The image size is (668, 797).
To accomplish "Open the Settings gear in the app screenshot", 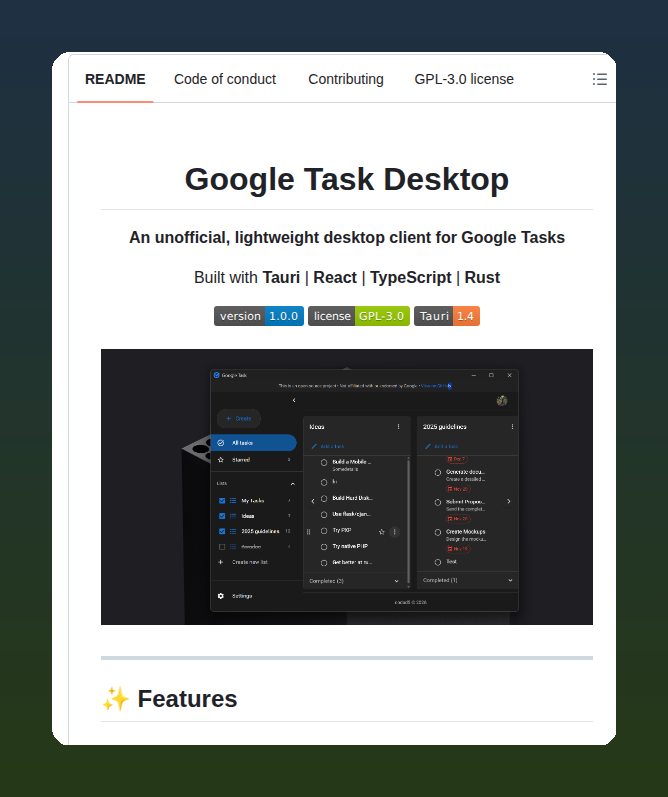I will coord(221,596).
